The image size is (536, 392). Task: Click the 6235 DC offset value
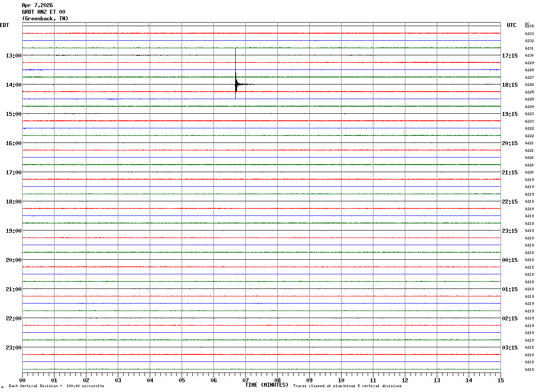[x=529, y=26]
